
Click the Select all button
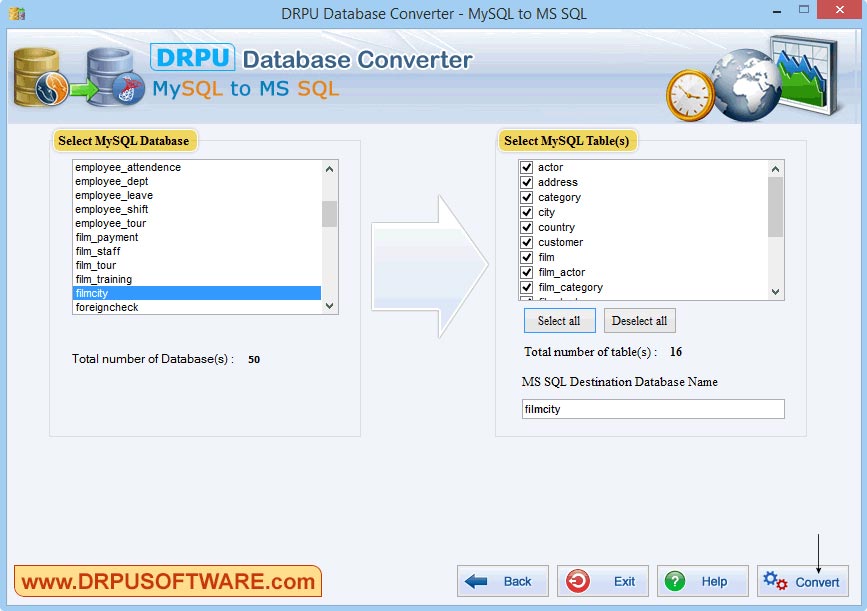tap(559, 320)
